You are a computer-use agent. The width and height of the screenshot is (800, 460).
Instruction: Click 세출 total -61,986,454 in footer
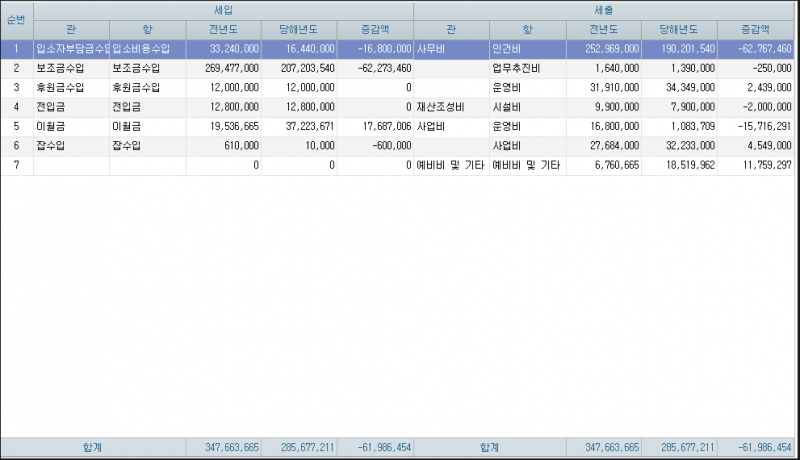(765, 447)
